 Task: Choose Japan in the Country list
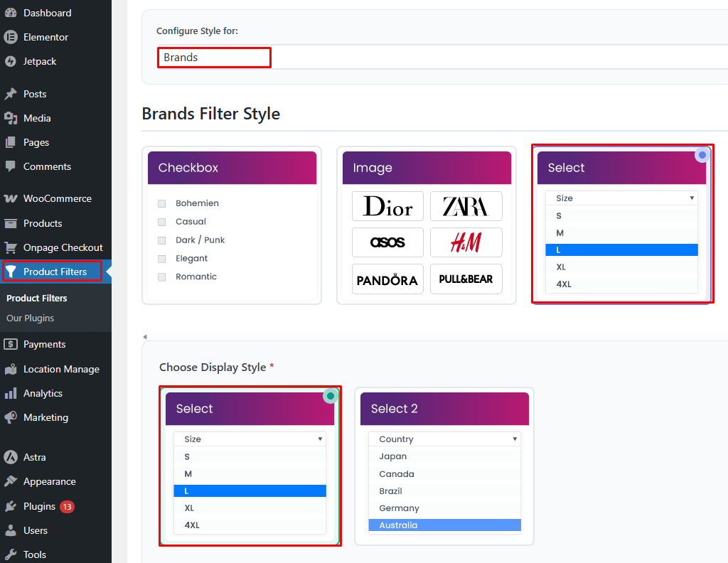[x=444, y=456]
